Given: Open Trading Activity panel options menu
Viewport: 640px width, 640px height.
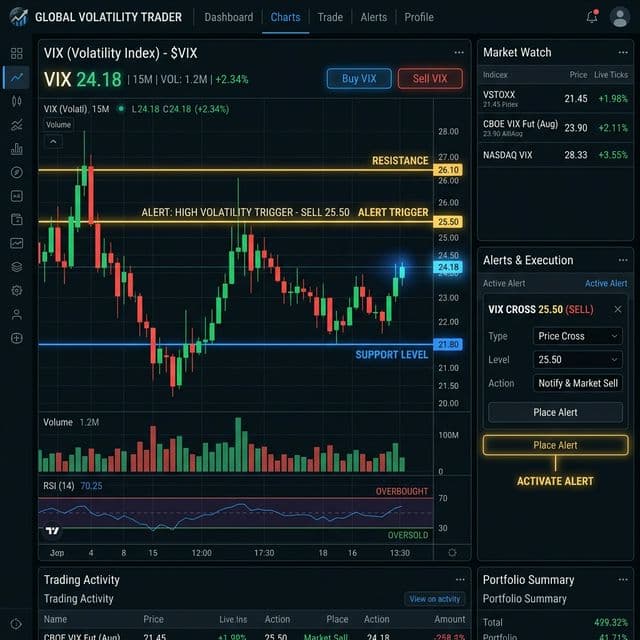Looking at the screenshot, I should [460, 580].
